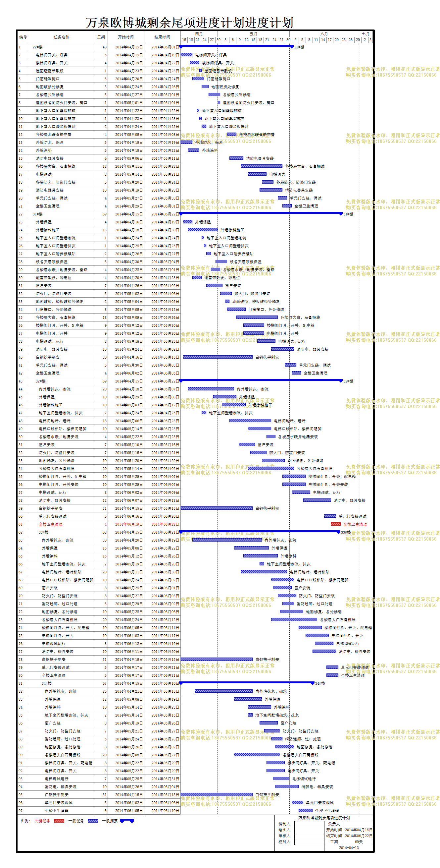
Task: Click the info box title 万泉欧博城剩余尾项进度计划
Action: pyautogui.click(x=324, y=818)
